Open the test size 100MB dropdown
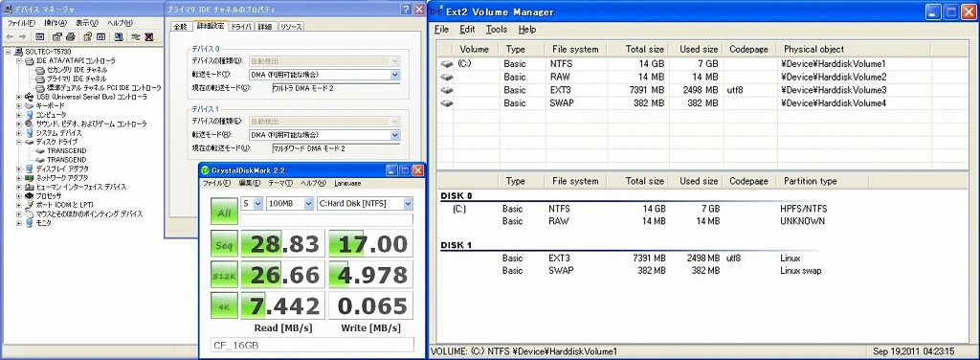The height and width of the screenshot is (360, 980). pyautogui.click(x=290, y=204)
